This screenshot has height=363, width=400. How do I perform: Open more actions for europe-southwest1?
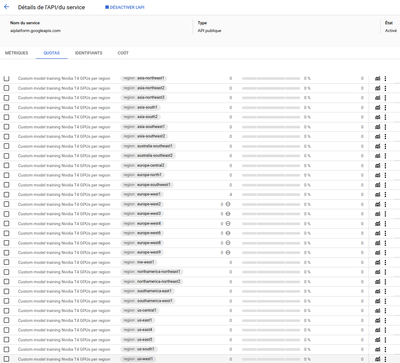385,185
